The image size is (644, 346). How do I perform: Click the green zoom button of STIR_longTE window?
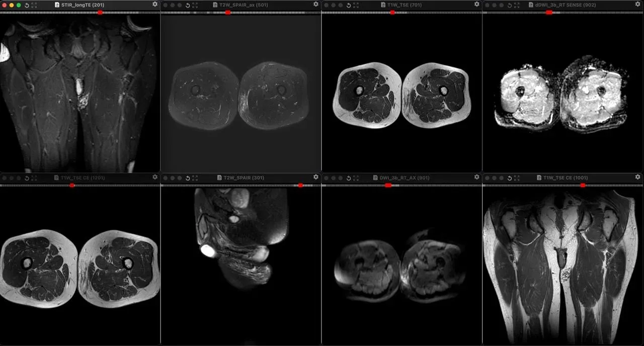(19, 5)
